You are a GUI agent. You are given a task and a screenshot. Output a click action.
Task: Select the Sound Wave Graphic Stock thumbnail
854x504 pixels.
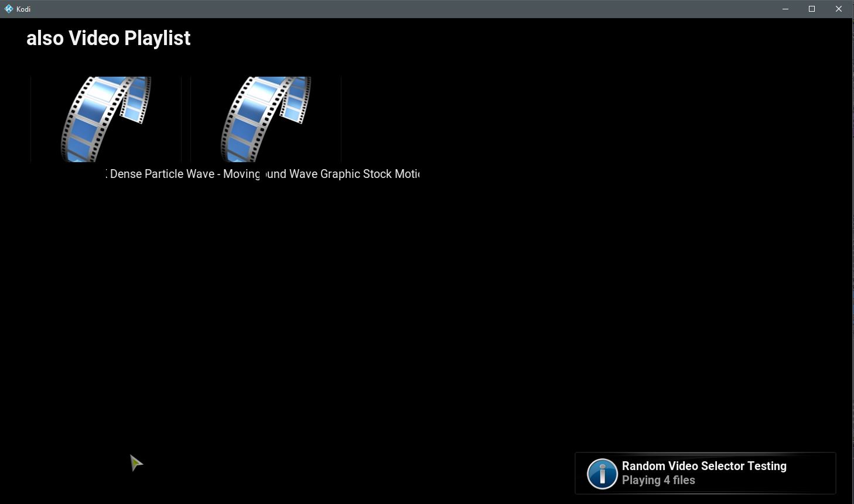(266, 119)
